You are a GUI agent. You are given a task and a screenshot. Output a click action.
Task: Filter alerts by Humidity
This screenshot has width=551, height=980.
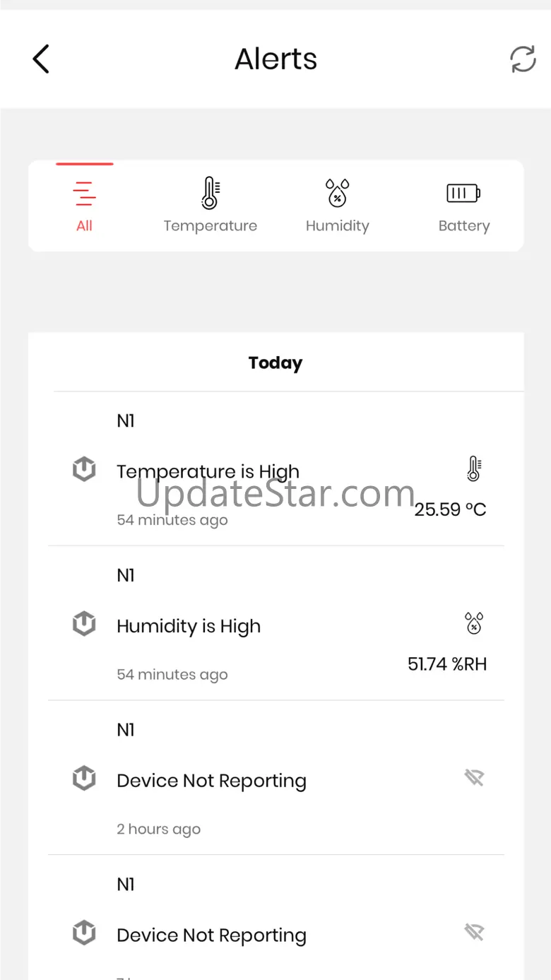337,206
